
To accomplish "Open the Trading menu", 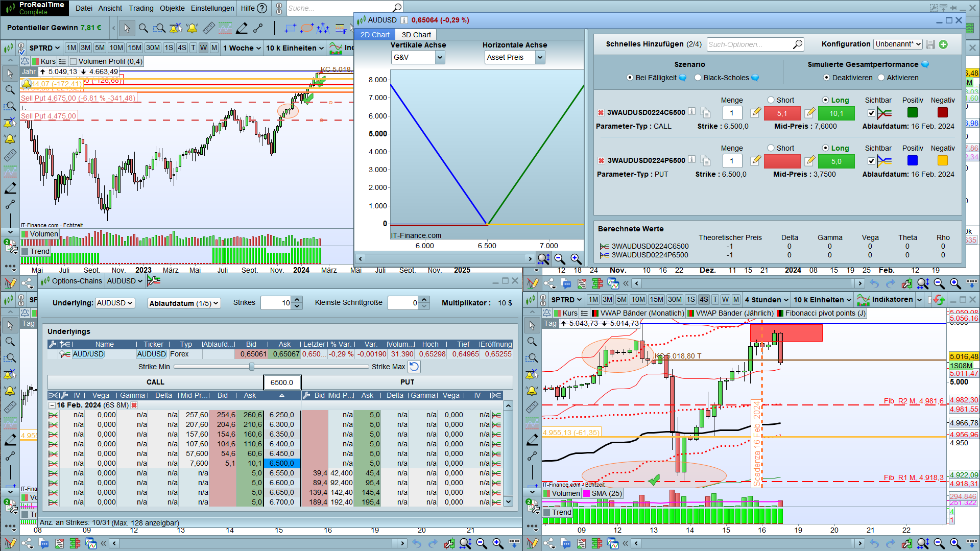I will click(x=141, y=8).
